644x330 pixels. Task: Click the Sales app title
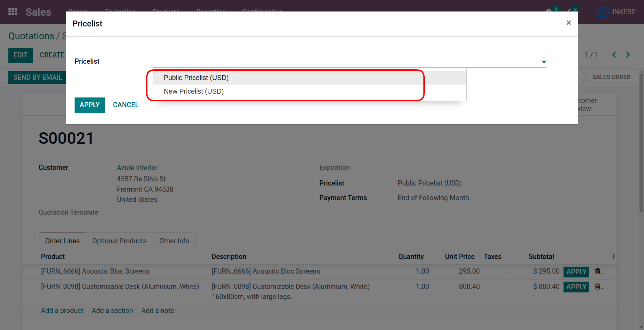[x=38, y=12]
